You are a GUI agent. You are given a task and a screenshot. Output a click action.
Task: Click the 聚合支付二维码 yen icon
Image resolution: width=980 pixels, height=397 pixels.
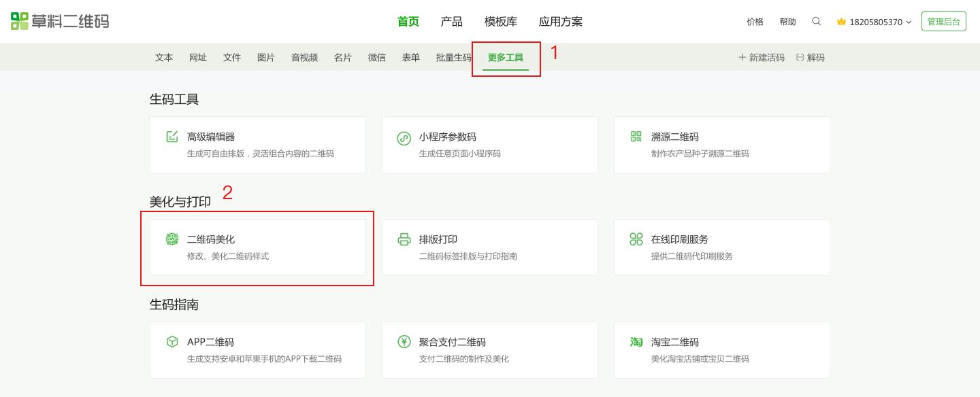tap(404, 341)
